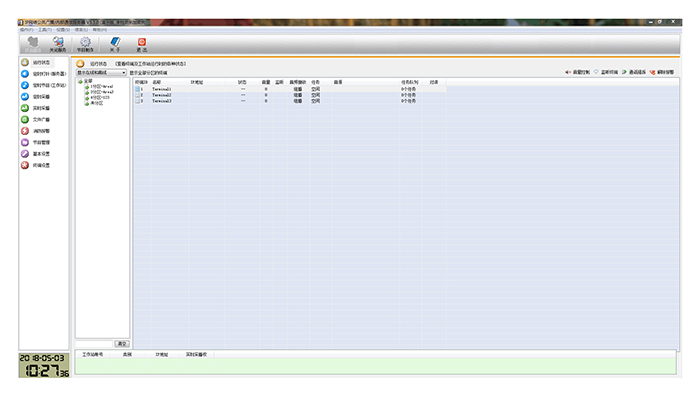Open the purple wrench settings sidebar item
700x397 pixels.
[25, 154]
